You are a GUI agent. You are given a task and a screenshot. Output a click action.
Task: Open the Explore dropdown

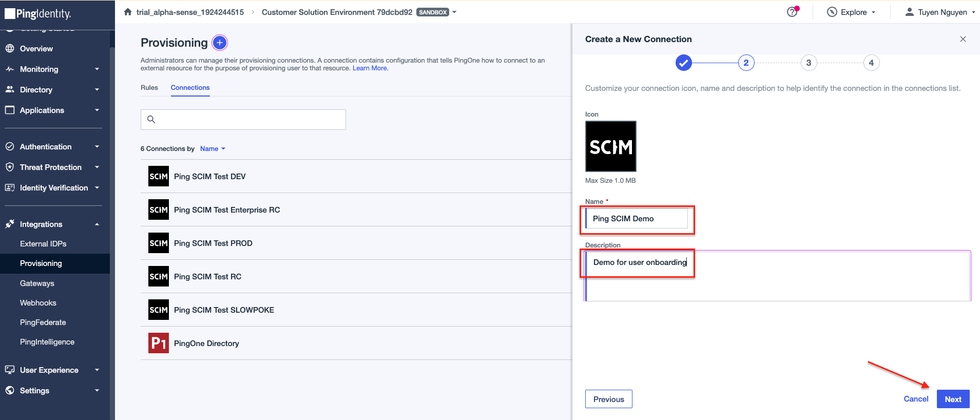tap(852, 12)
